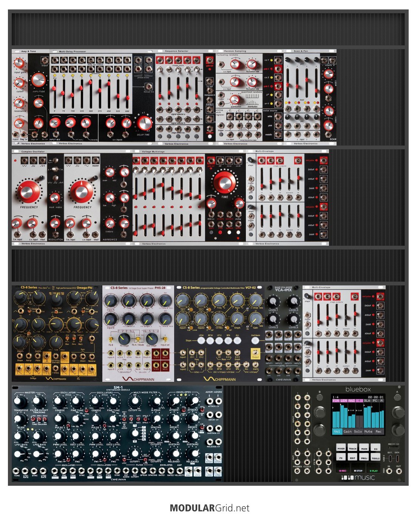Screen dimensions: 420x516
Task: Click Amp & Tone resonance knob
Action: click(x=19, y=102)
